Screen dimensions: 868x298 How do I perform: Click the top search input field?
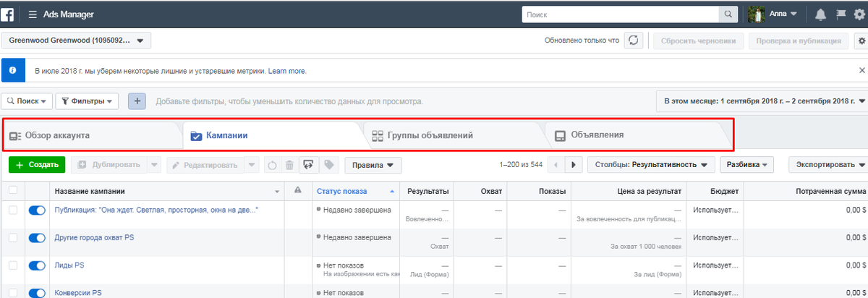click(x=620, y=14)
